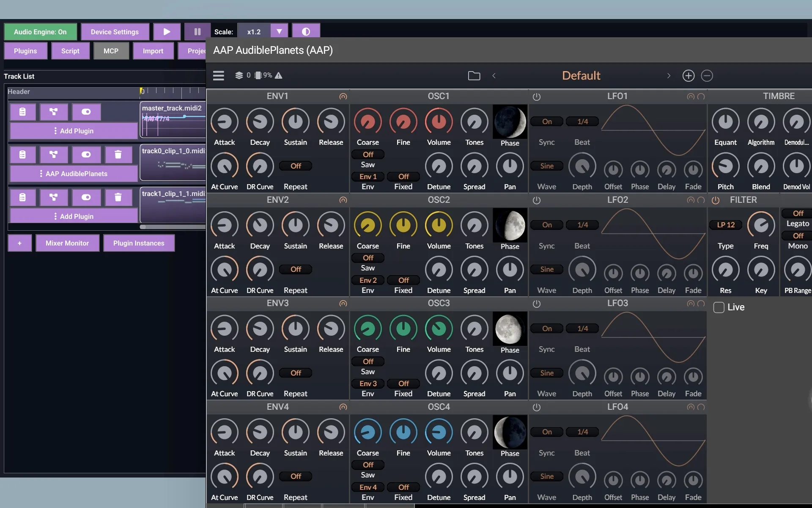Delete the AAP AudiblePlanets track with trash icon
This screenshot has height=508, width=812.
click(118, 155)
